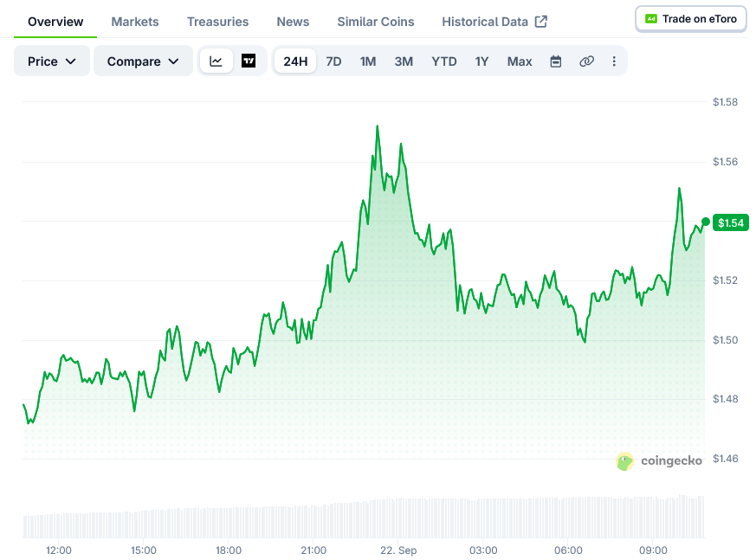The height and width of the screenshot is (560, 756).
Task: Switch to the Treasuries tab
Action: (217, 22)
